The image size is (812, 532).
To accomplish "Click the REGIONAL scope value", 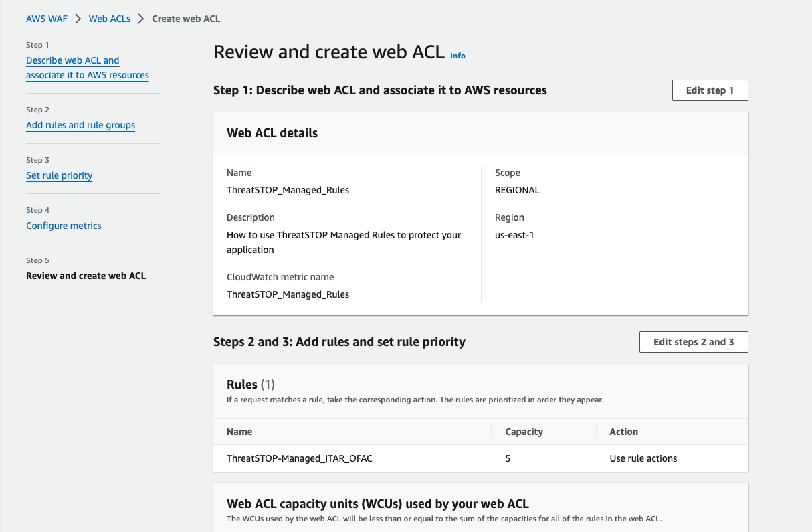I will pos(517,190).
